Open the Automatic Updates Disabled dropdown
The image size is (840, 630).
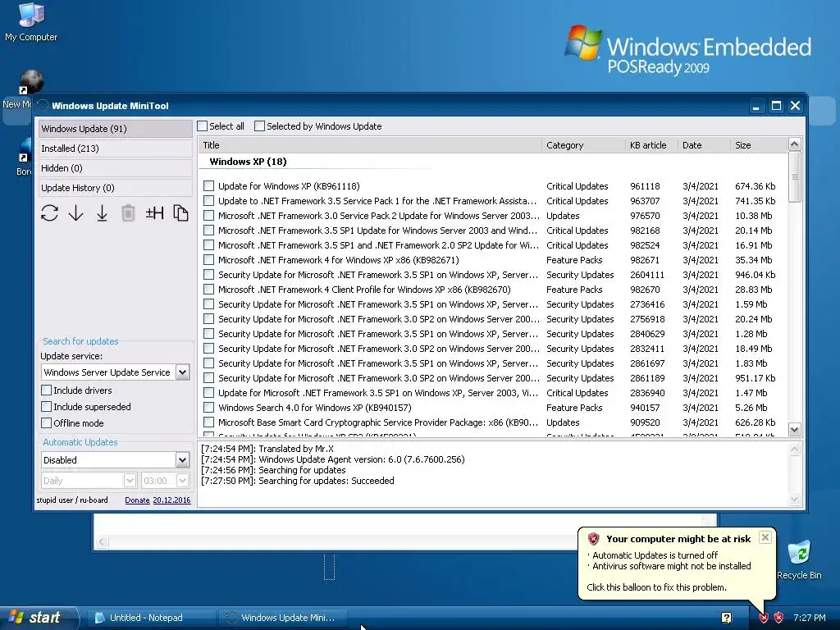(x=182, y=459)
